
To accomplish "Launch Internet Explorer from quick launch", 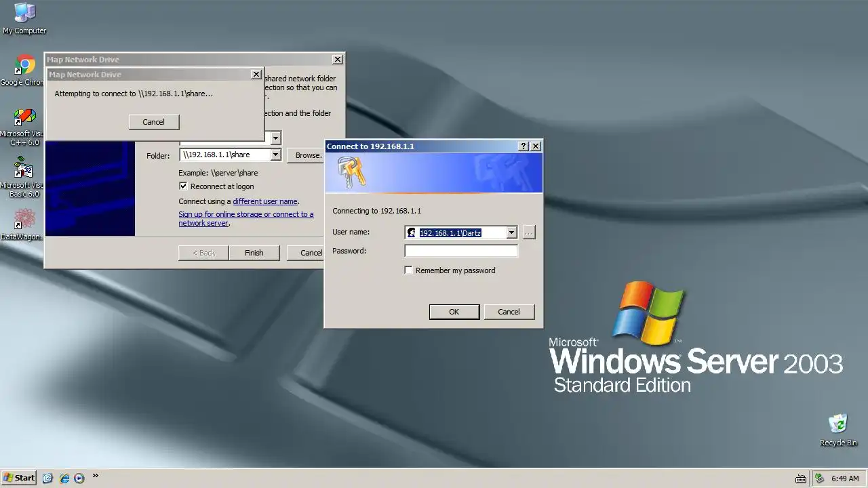I will pyautogui.click(x=64, y=478).
